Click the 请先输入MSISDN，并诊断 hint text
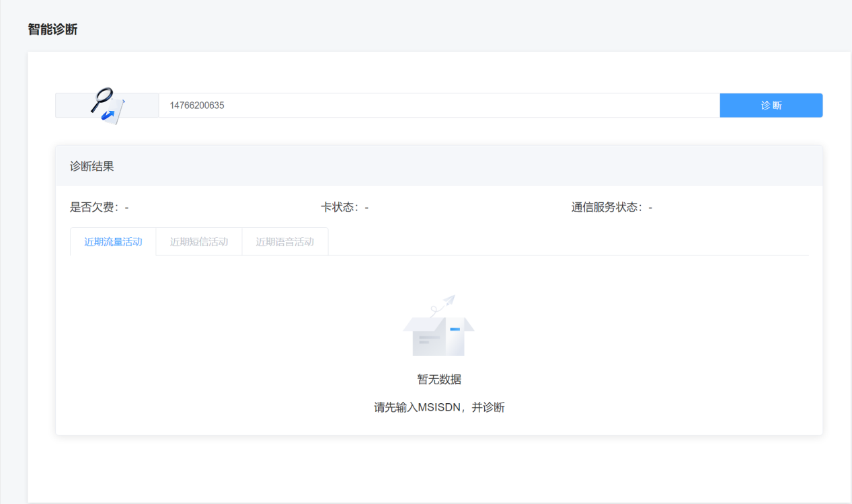The width and height of the screenshot is (852, 504). (x=439, y=407)
